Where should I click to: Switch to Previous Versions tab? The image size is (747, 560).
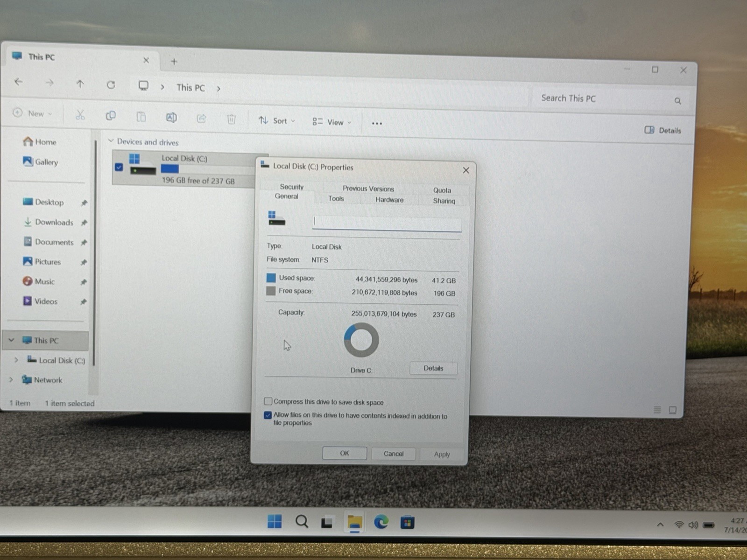pos(368,189)
